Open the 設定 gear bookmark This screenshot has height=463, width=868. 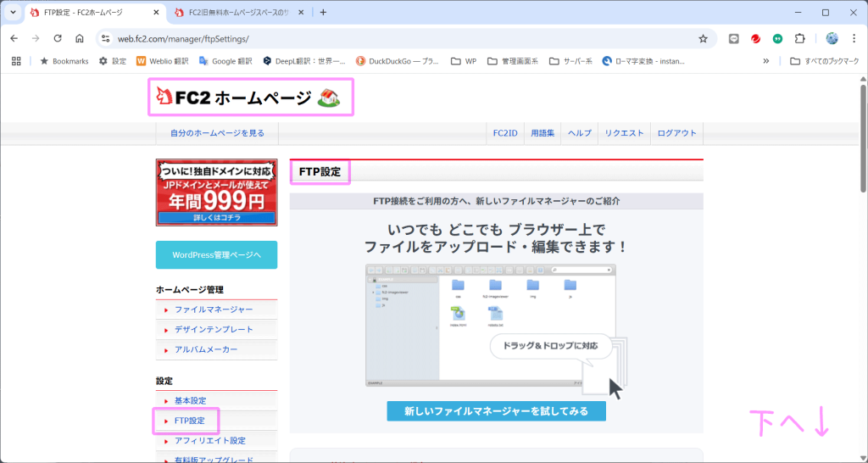[113, 61]
